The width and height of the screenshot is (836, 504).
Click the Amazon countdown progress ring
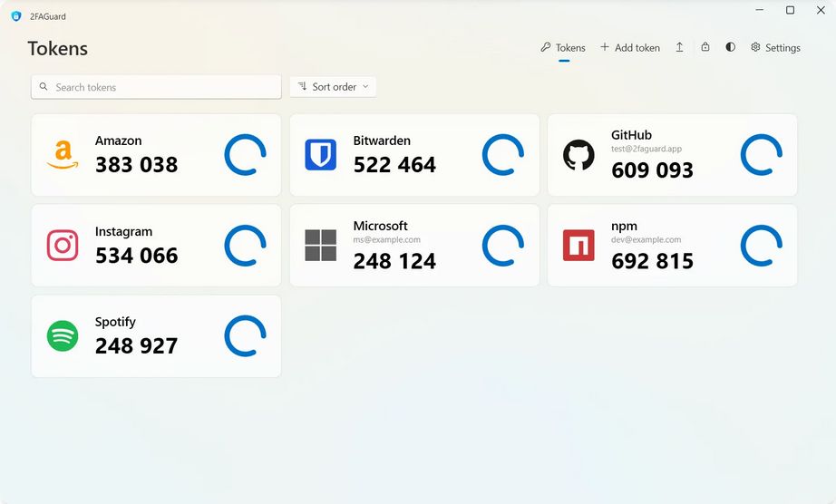click(x=245, y=154)
